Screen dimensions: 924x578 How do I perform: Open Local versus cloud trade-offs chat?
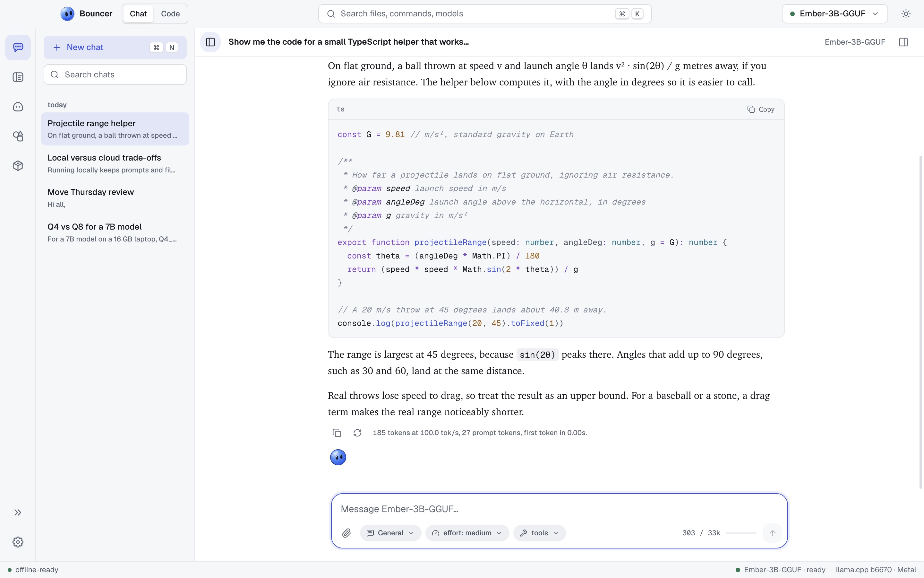115,163
